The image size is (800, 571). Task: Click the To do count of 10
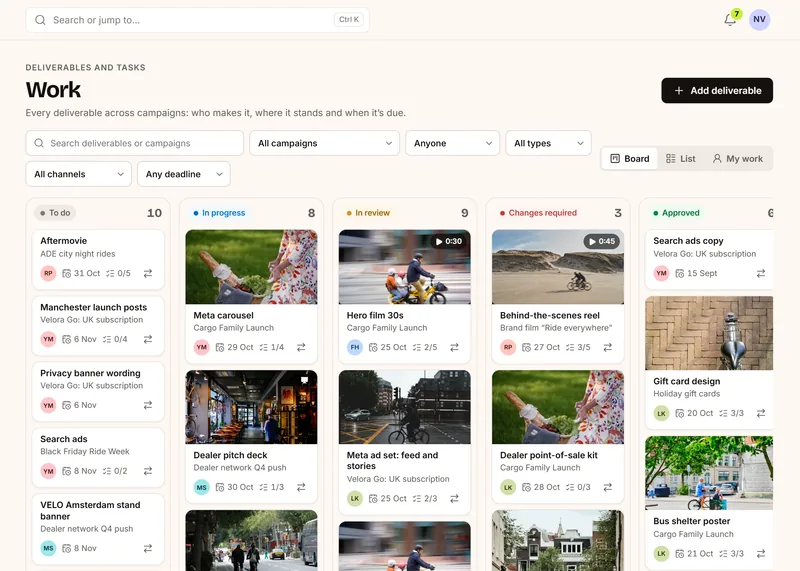155,213
